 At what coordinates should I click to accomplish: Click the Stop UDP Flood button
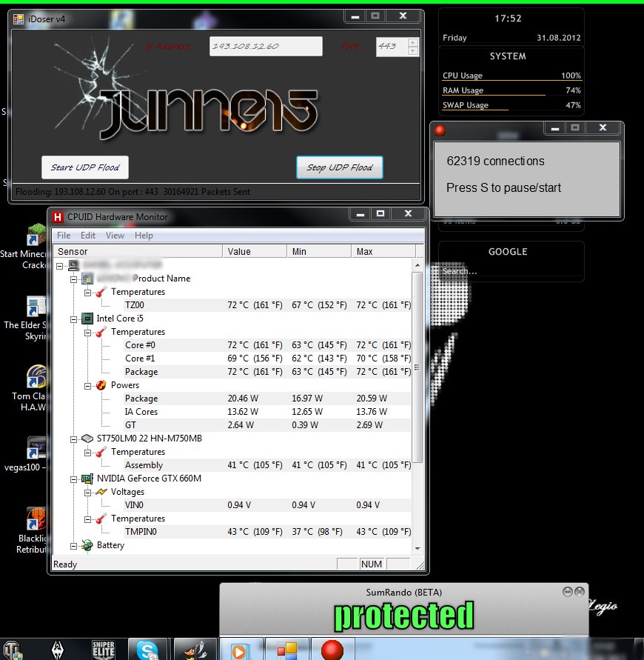340,167
